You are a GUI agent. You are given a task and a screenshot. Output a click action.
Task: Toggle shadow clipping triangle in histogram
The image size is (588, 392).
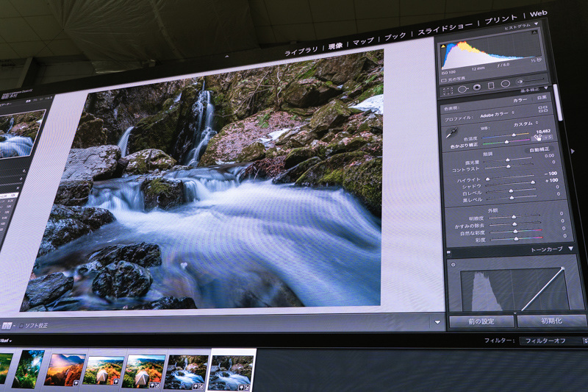click(x=443, y=46)
